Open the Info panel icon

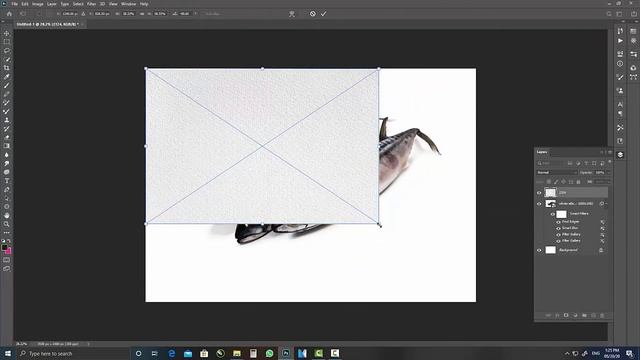pos(620,64)
